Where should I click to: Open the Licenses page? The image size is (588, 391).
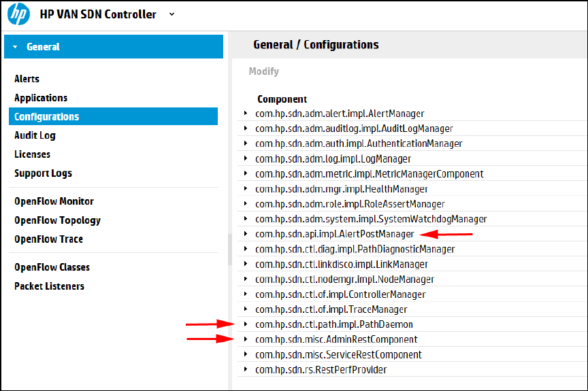[32, 154]
